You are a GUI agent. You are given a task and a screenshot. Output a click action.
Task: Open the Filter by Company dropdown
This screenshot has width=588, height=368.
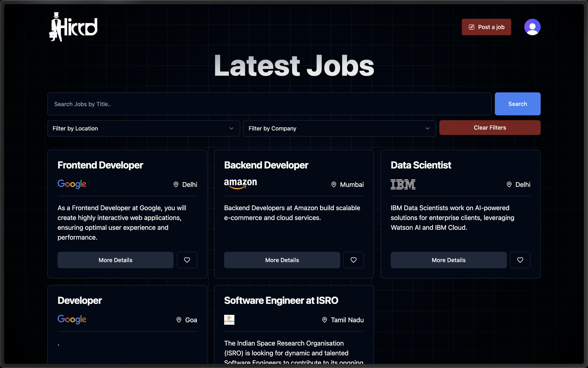click(339, 128)
